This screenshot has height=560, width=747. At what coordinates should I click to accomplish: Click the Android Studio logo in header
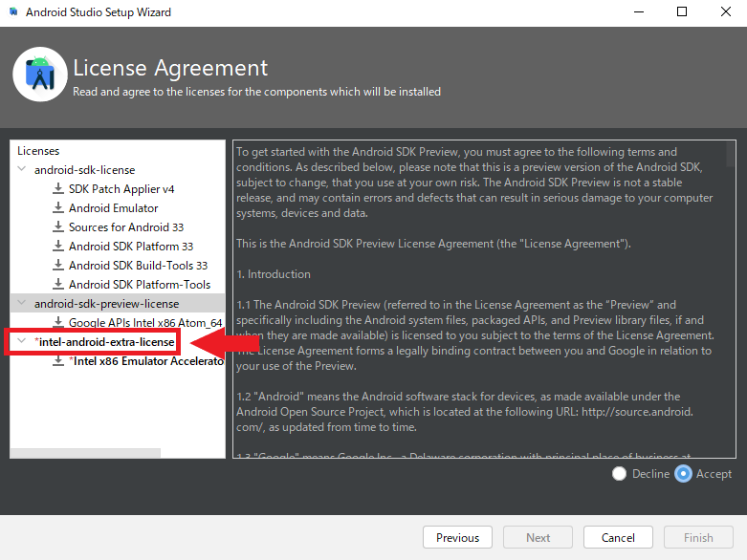coord(40,75)
